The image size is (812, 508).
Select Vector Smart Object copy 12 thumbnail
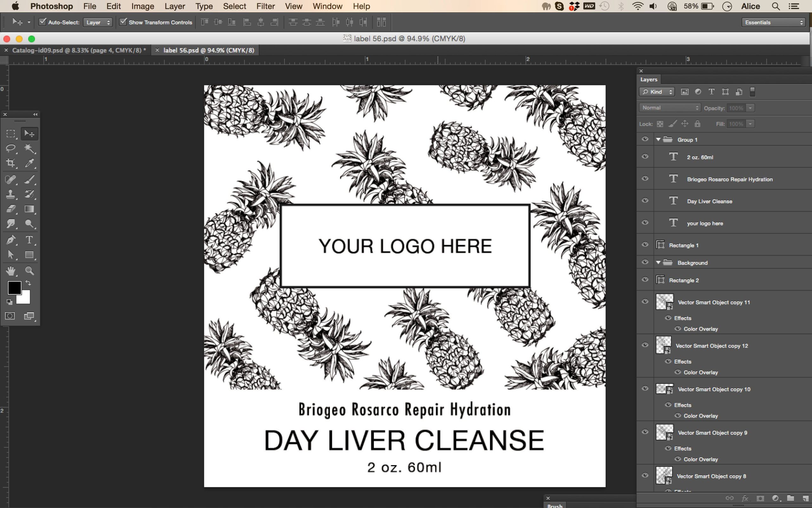(x=663, y=345)
